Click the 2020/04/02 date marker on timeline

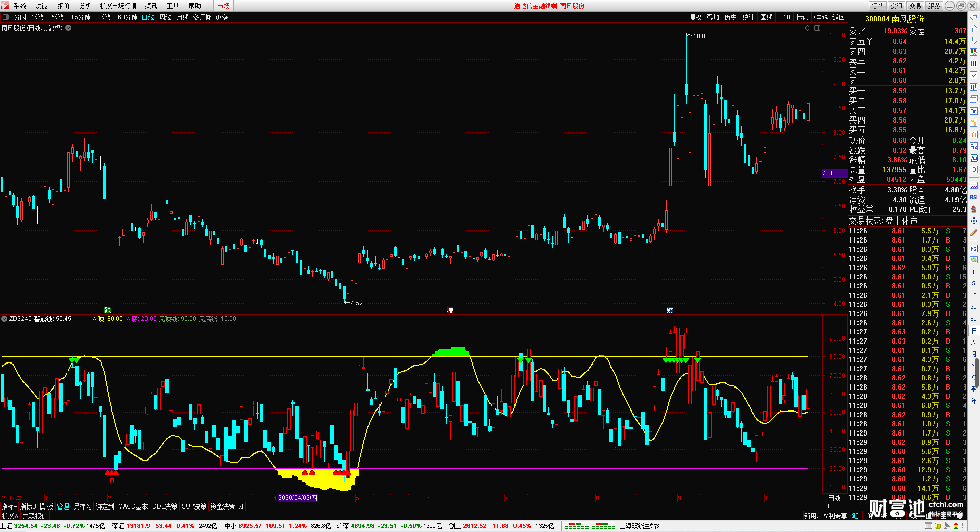(x=298, y=498)
